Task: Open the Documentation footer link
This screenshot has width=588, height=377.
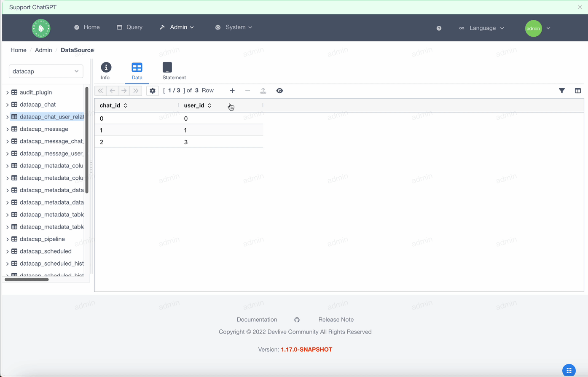Action: (x=257, y=320)
